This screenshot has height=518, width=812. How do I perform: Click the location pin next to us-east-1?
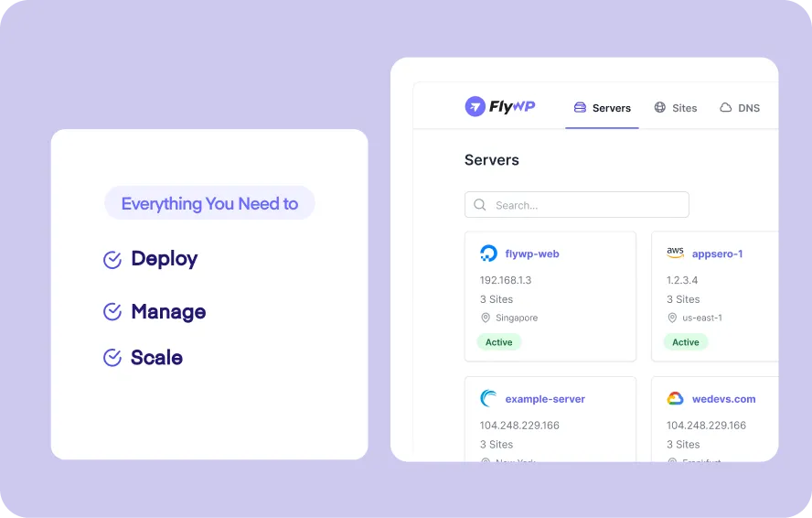coord(672,318)
